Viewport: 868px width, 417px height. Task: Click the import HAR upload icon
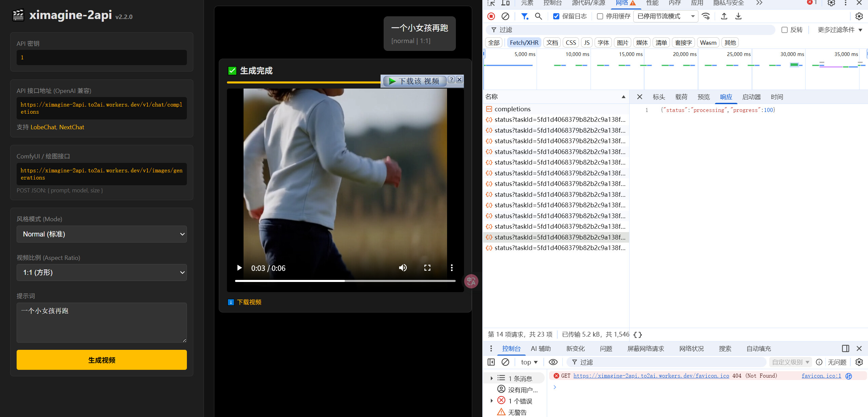724,16
